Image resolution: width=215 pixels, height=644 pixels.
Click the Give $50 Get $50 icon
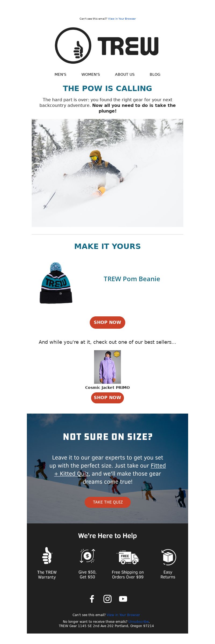[87, 556]
